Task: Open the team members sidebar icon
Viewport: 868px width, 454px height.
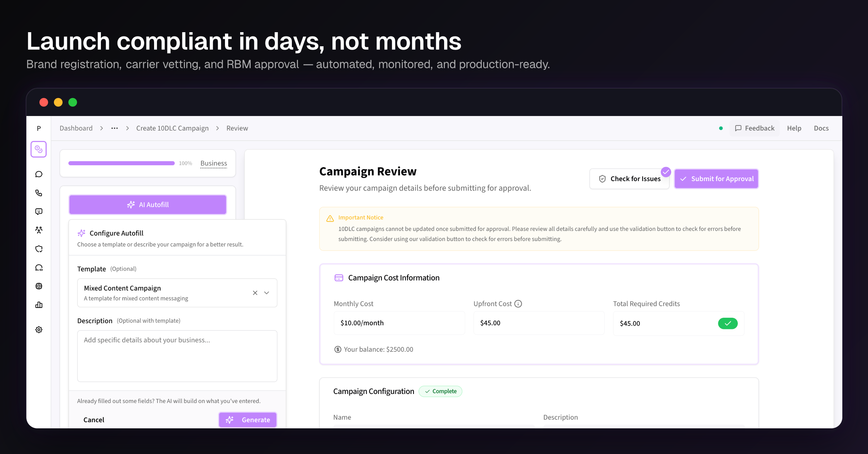Action: (39, 230)
